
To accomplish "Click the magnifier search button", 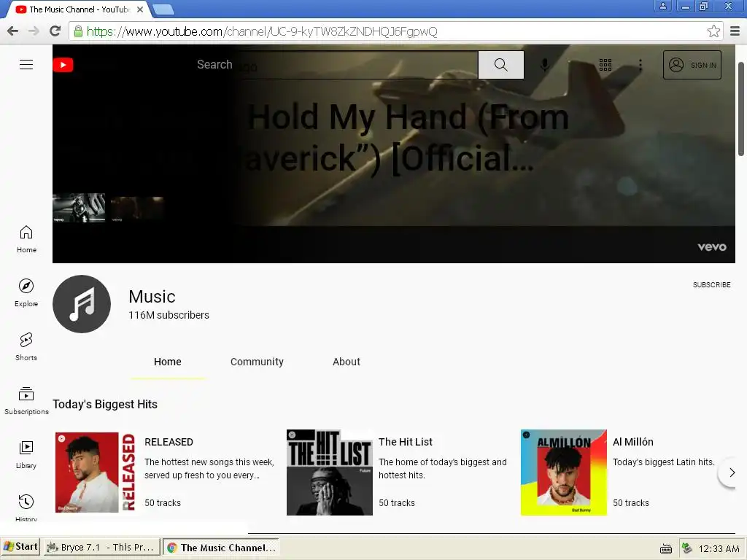I will point(500,65).
